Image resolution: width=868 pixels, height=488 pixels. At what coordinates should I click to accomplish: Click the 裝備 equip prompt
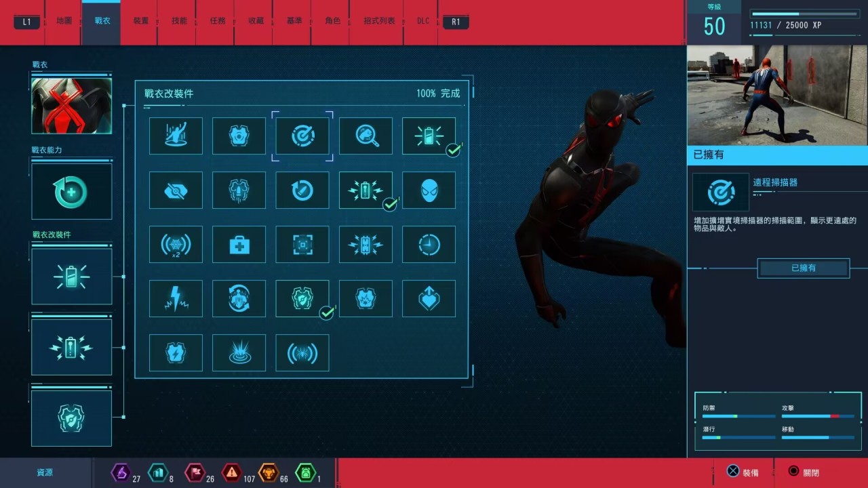[743, 472]
